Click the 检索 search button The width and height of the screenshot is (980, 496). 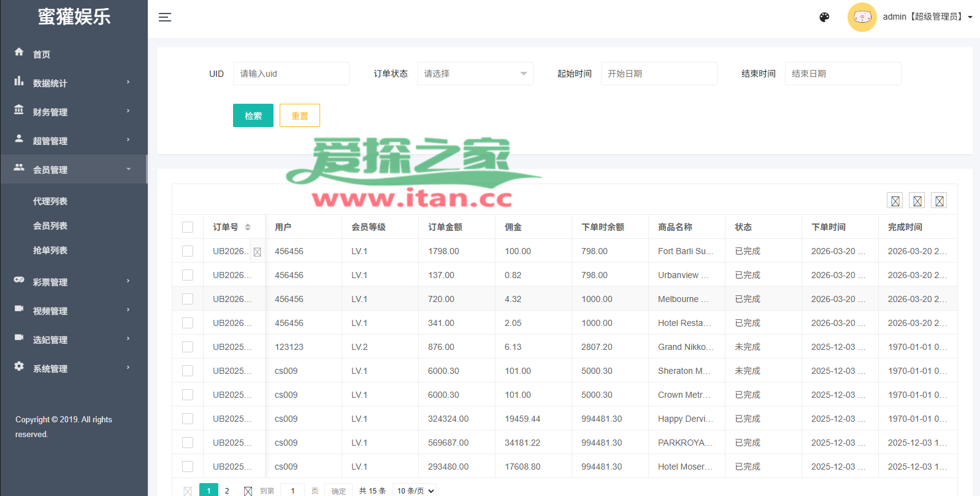point(253,115)
